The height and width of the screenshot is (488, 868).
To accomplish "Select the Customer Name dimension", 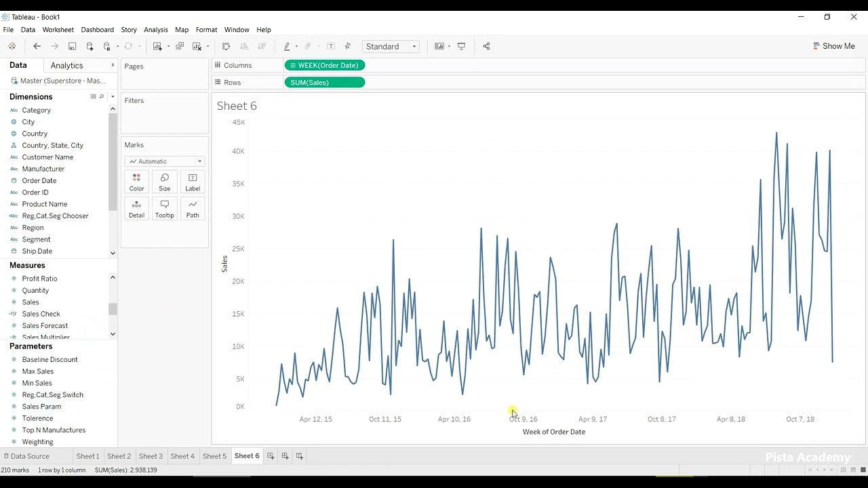I will point(47,157).
